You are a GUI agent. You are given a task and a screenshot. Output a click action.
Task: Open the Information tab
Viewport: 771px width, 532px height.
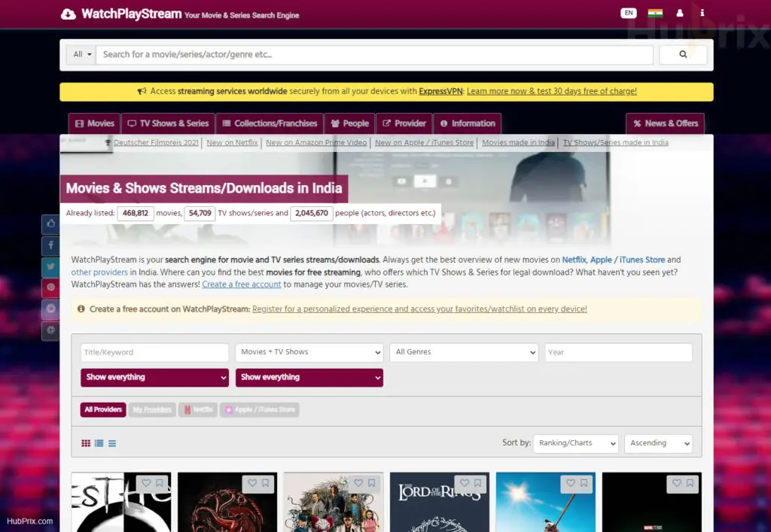click(x=468, y=124)
